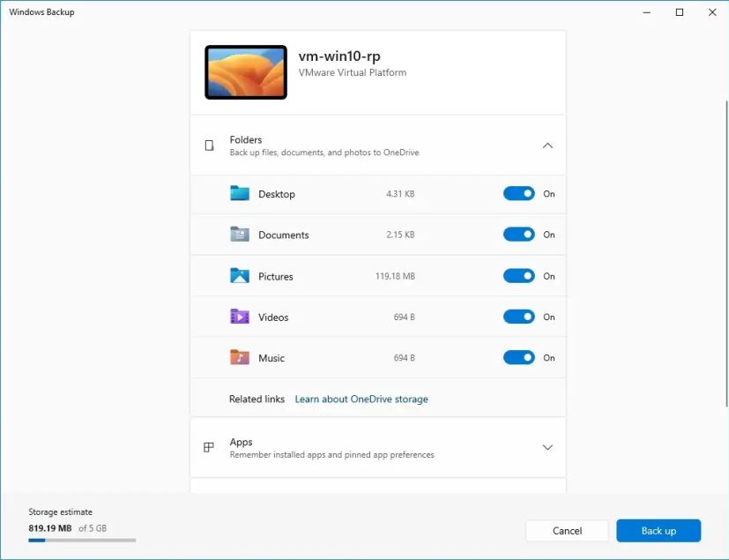Click the Storage estimate label
The height and width of the screenshot is (560, 729).
[61, 512]
